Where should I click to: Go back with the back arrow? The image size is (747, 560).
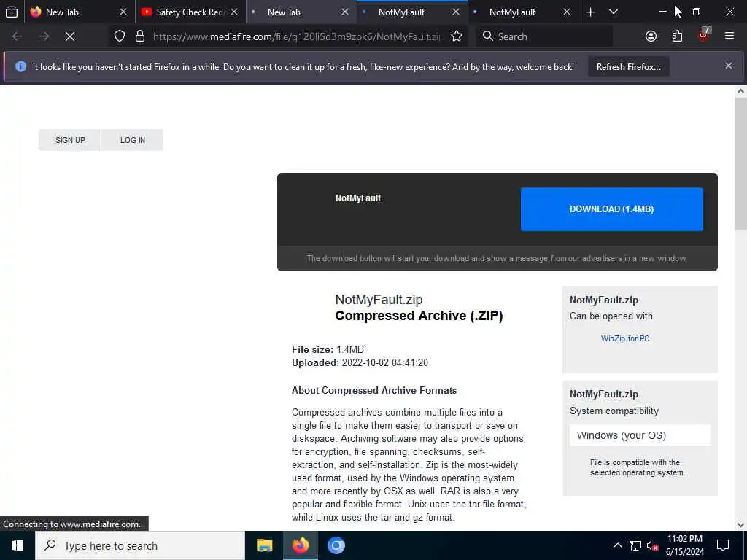(18, 36)
